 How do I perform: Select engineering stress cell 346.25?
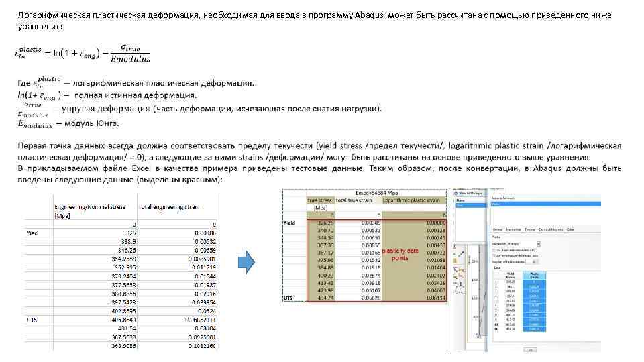tap(95, 250)
